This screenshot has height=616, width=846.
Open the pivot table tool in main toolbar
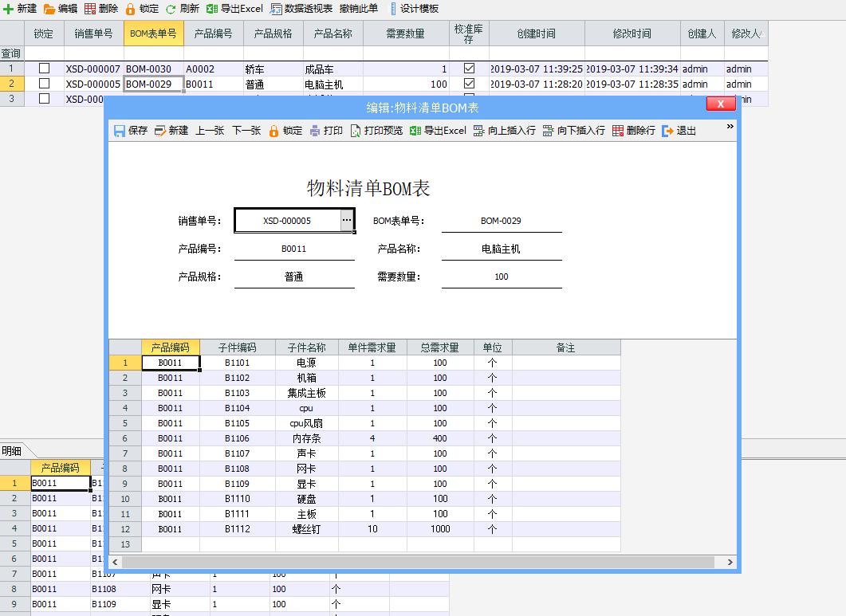pos(277,9)
